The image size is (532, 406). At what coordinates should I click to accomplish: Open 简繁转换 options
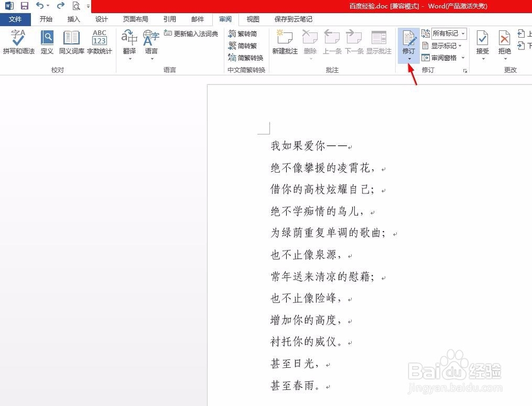pyautogui.click(x=246, y=57)
